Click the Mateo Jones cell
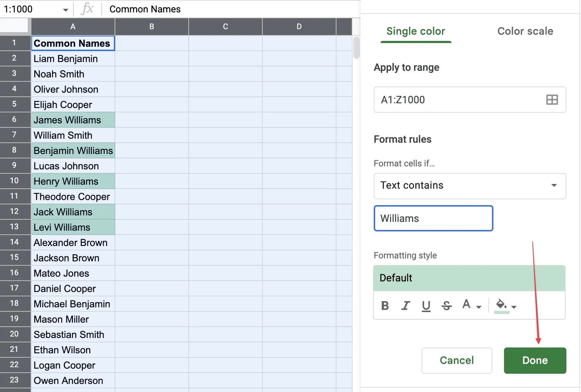Image resolution: width=581 pixels, height=392 pixels. click(x=73, y=273)
